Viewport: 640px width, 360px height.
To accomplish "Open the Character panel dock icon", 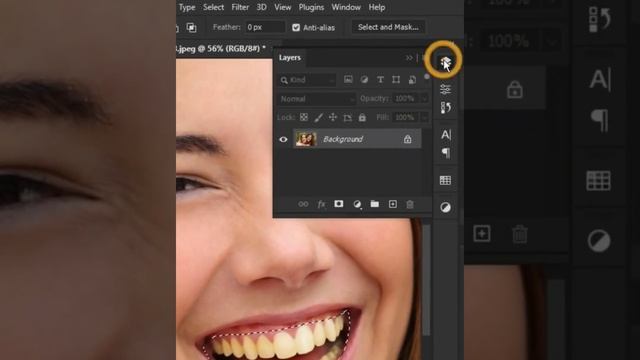I will click(445, 135).
